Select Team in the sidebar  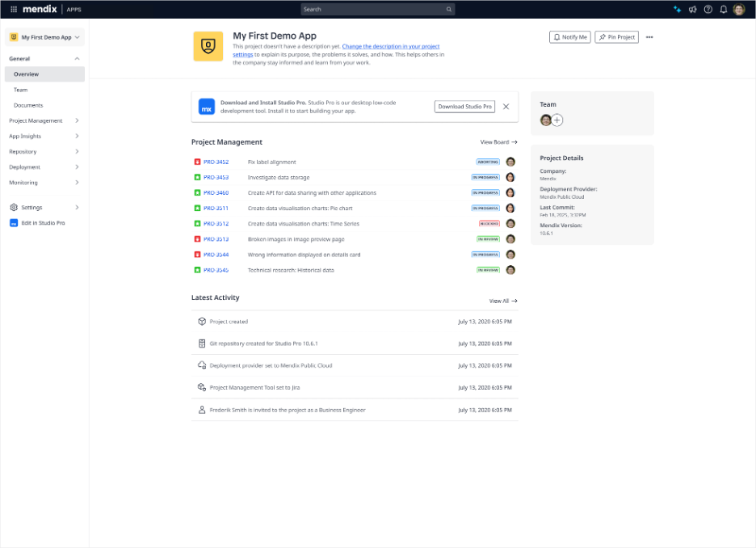pyautogui.click(x=21, y=90)
